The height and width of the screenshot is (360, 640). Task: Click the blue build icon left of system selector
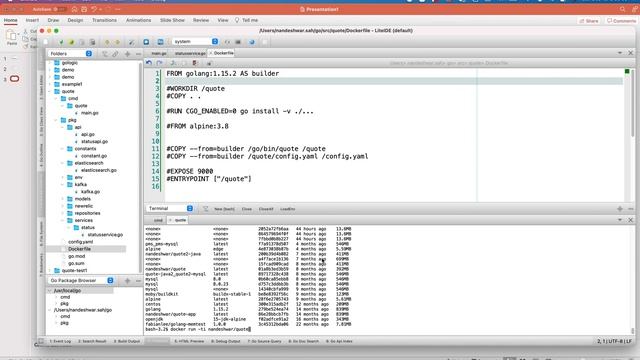pyautogui.click(x=160, y=42)
